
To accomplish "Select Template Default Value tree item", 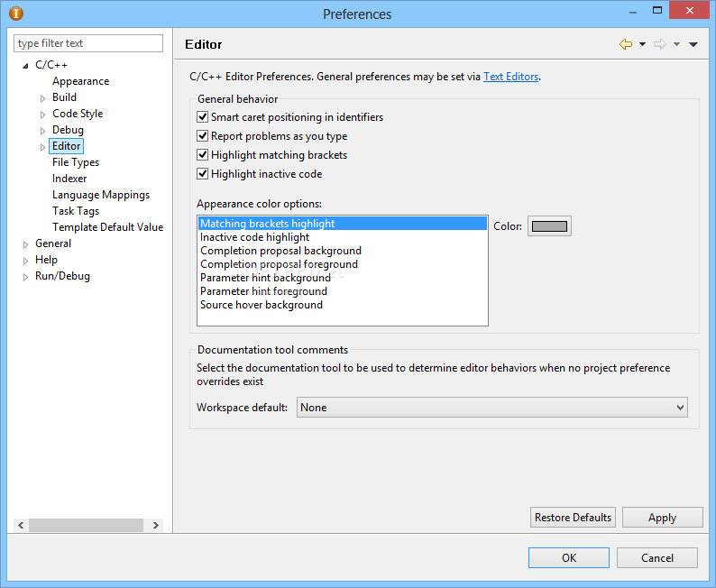I will coord(108,227).
